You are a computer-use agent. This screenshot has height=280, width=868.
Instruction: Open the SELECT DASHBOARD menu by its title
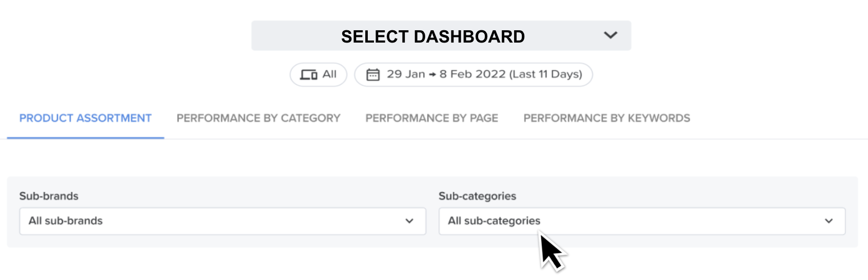click(x=433, y=36)
